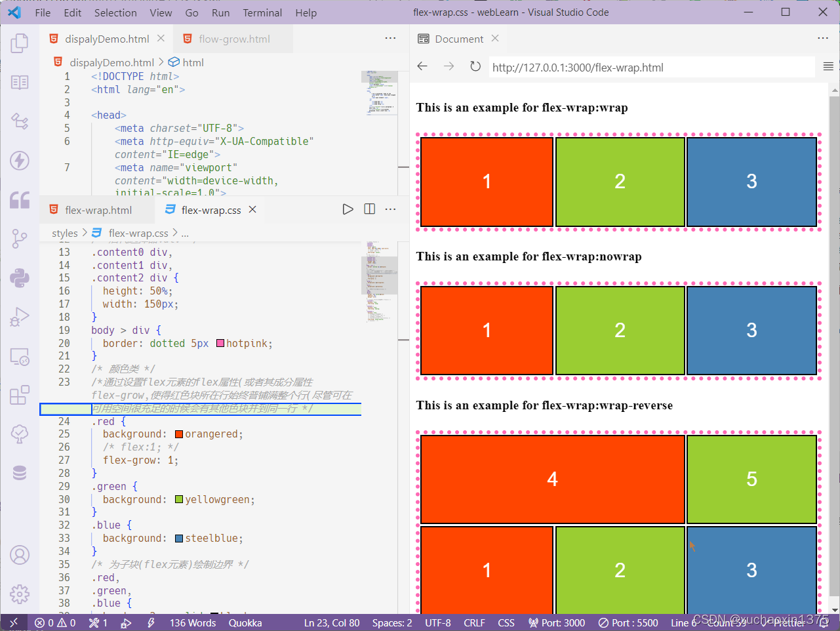Open errors and warnings count in status bar
Screen dimensions: 840x631
pos(55,622)
